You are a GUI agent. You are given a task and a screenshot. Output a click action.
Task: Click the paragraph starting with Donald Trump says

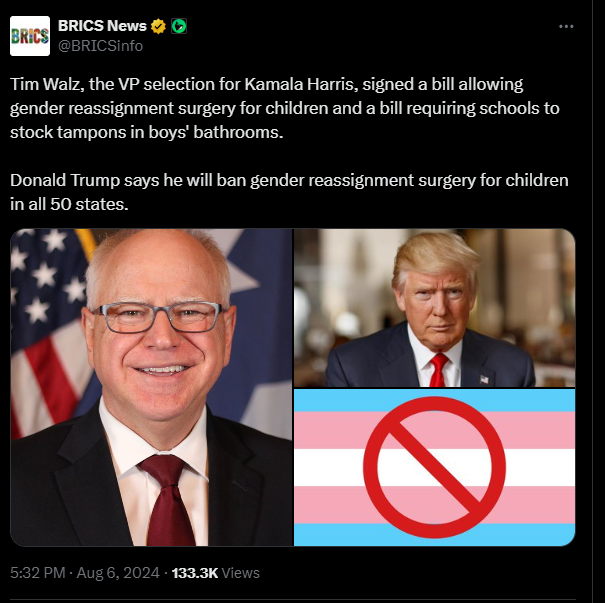click(x=289, y=192)
